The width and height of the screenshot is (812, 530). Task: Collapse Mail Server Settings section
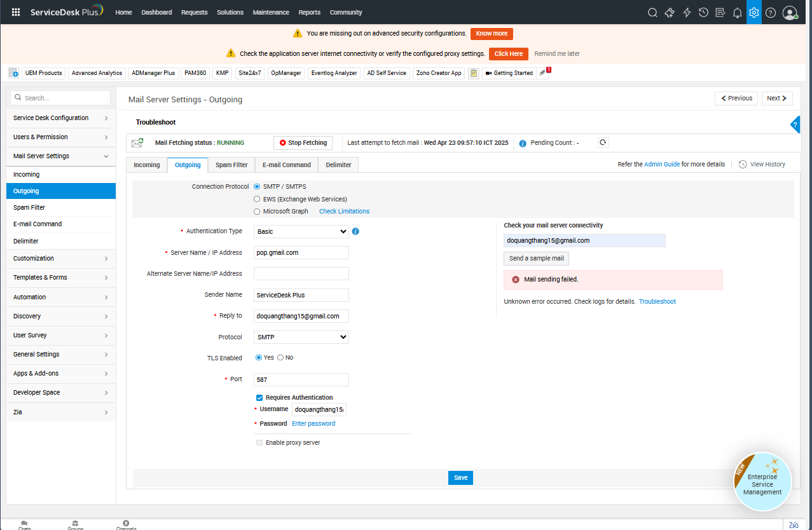coord(61,156)
